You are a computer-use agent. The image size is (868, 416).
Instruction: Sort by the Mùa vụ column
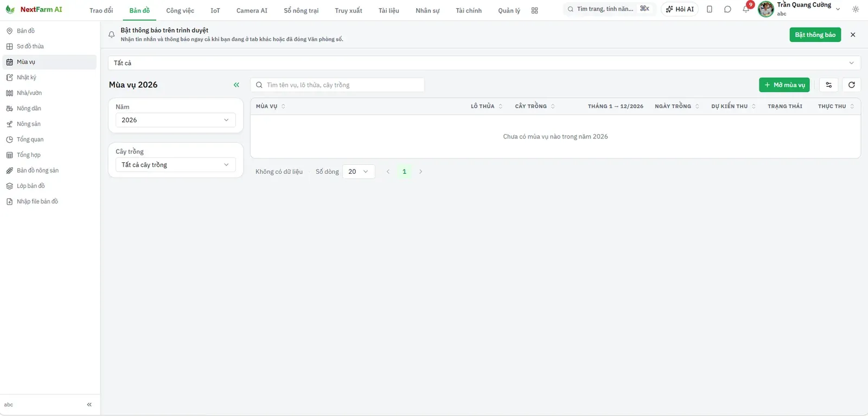(270, 106)
